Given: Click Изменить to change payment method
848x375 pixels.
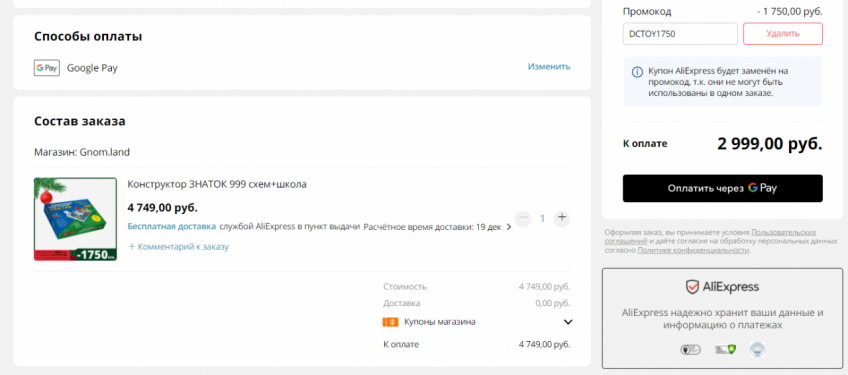Looking at the screenshot, I should [549, 67].
